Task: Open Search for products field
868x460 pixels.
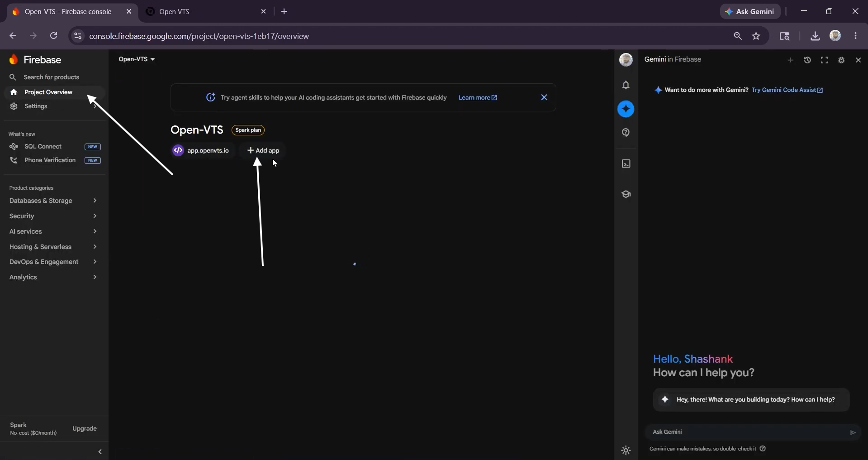Action: 52,77
